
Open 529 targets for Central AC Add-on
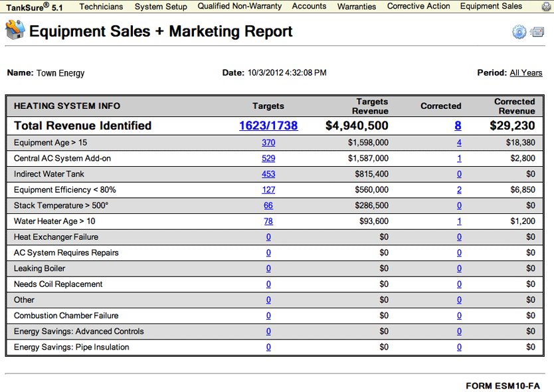tap(268, 158)
